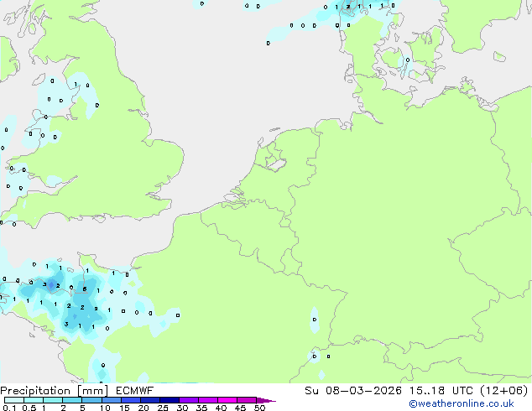Click the "45" legend scale label
The width and height of the screenshot is (532, 411).
(x=240, y=408)
